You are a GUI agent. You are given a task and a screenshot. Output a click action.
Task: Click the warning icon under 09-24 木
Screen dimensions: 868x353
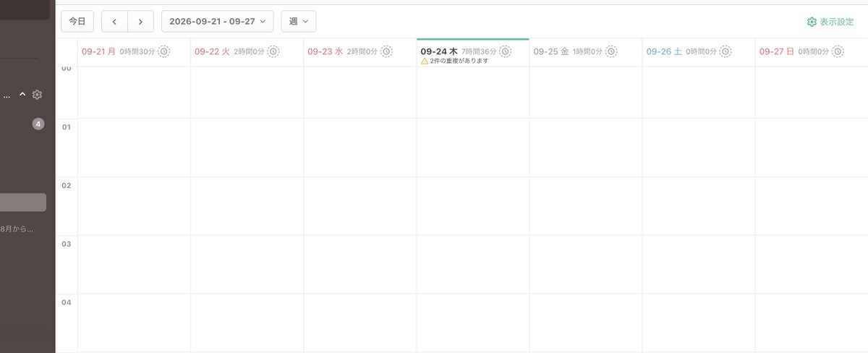pos(425,61)
